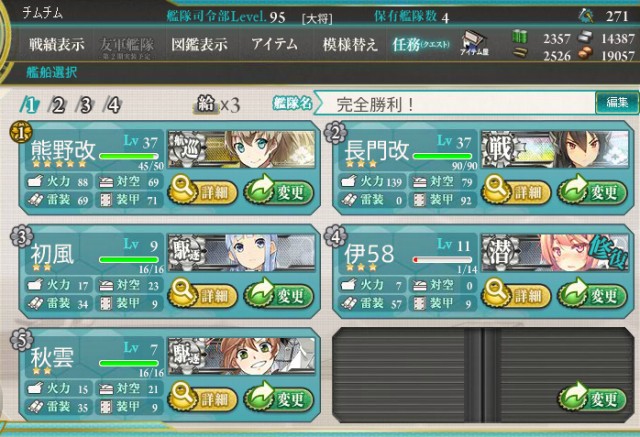Open 詳細 details for 長門改
640x437 pixels.
pos(516,191)
